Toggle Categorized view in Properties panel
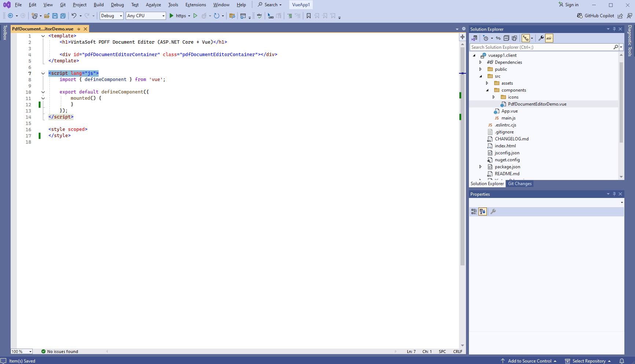The image size is (635, 364). point(474,212)
